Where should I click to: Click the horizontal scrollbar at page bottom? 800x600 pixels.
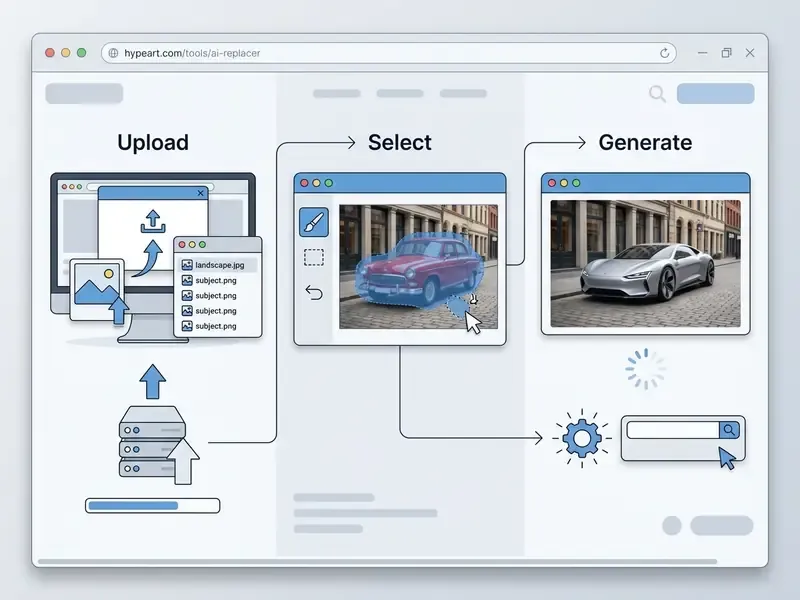(378, 562)
